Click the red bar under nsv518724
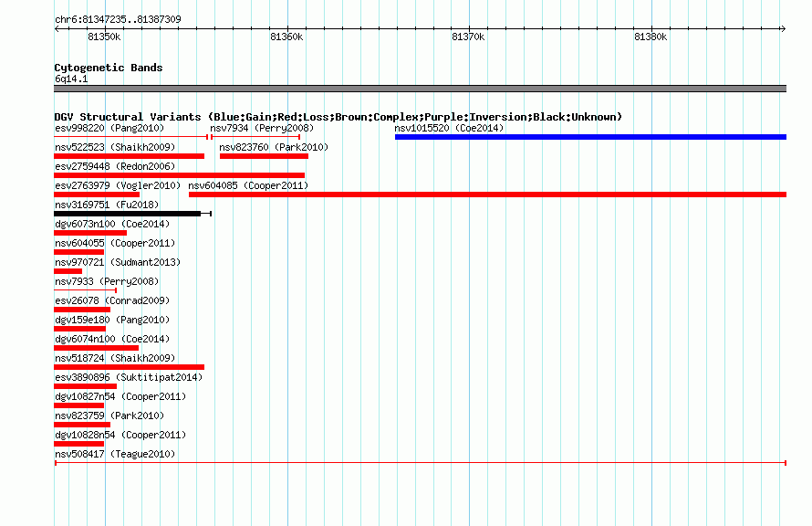The width and height of the screenshot is (812, 526). tap(129, 367)
